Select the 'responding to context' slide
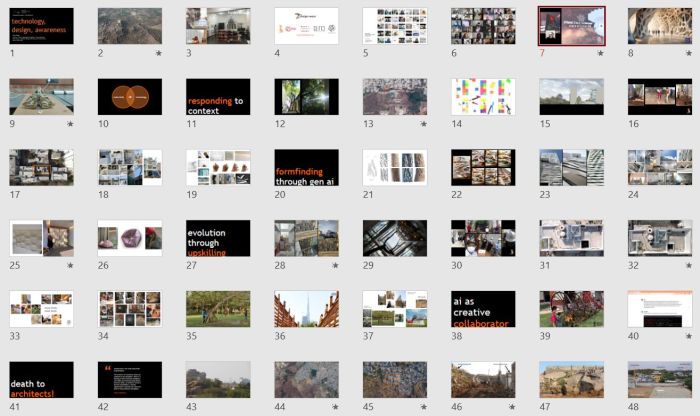700x416 pixels. [x=218, y=97]
